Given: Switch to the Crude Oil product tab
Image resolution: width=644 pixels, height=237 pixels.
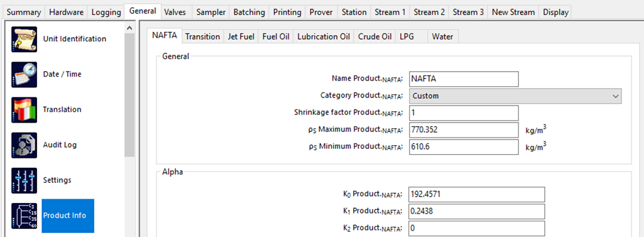Looking at the screenshot, I should click(374, 36).
